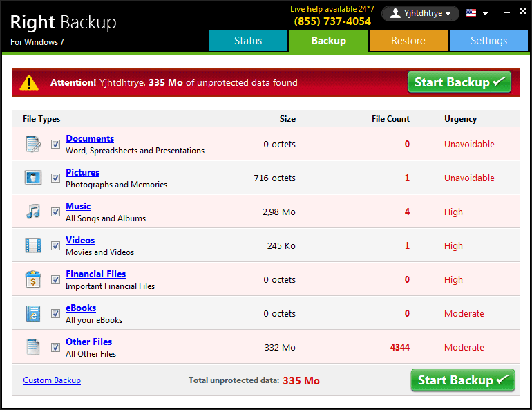
Task: Click the Videos film strip icon
Action: pos(33,245)
